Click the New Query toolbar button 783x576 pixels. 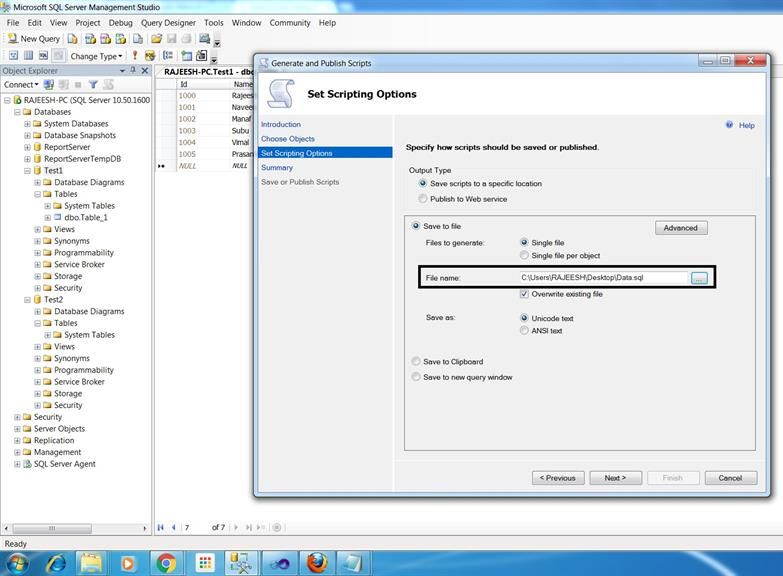(34, 39)
